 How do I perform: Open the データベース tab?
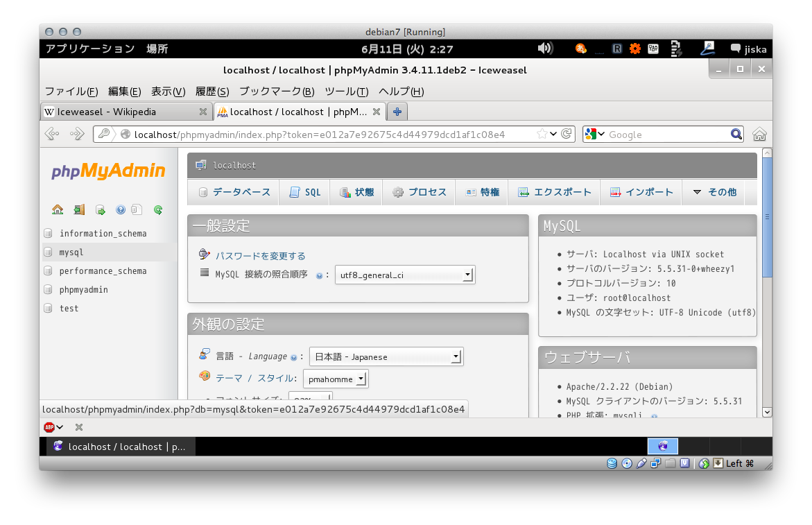pyautogui.click(x=234, y=192)
